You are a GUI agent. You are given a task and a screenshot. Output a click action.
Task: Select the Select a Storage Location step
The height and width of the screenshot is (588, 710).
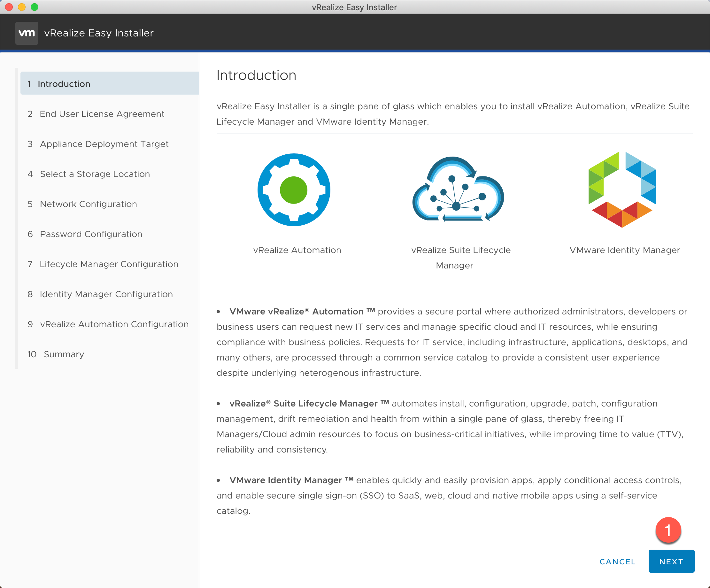coord(95,174)
